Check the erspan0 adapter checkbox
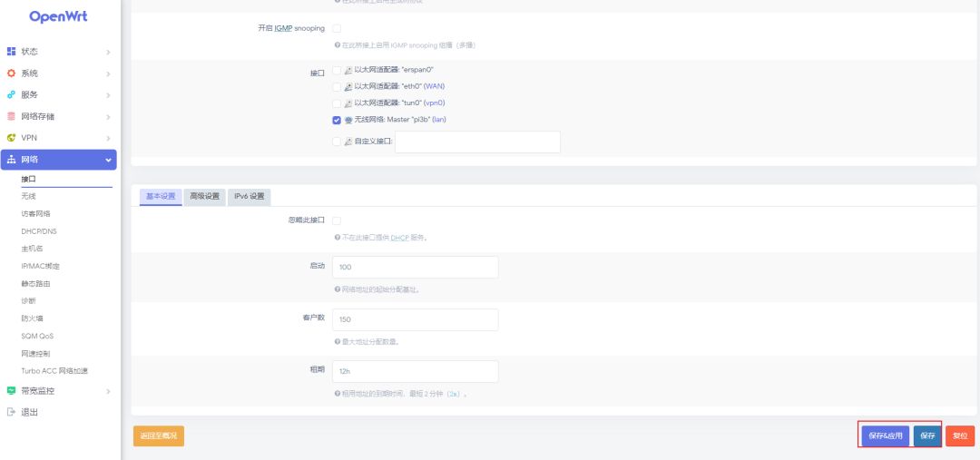 point(337,70)
